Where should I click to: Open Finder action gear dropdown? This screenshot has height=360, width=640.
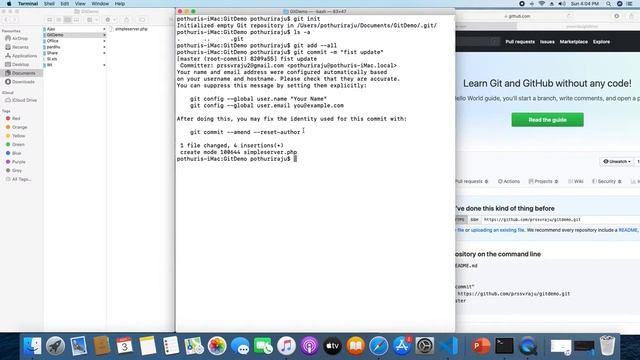point(109,20)
